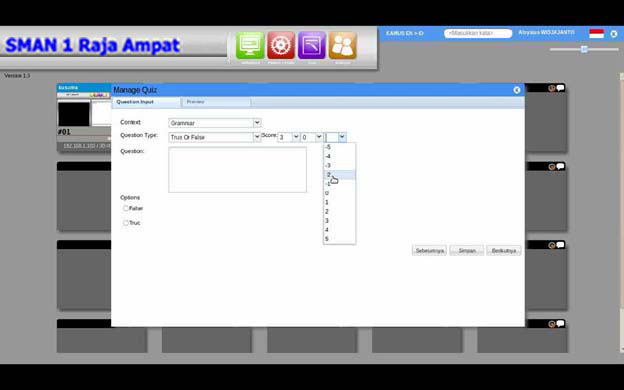
Task: Choose positive 5 in the score list
Action: point(339,239)
